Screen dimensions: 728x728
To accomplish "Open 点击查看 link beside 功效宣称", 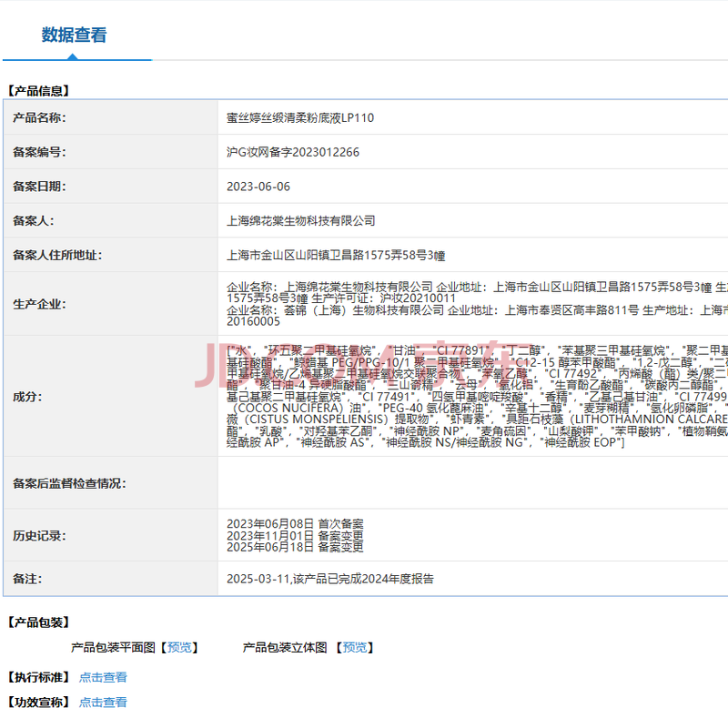I will coord(103,703).
